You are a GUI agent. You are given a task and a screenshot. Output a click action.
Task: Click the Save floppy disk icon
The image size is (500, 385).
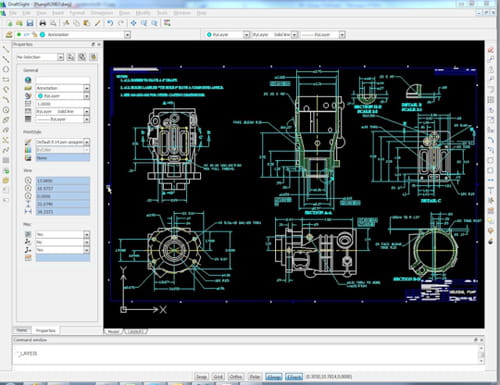point(30,23)
